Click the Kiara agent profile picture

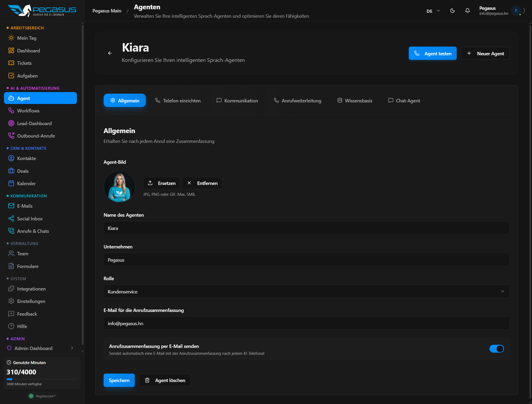[119, 187]
